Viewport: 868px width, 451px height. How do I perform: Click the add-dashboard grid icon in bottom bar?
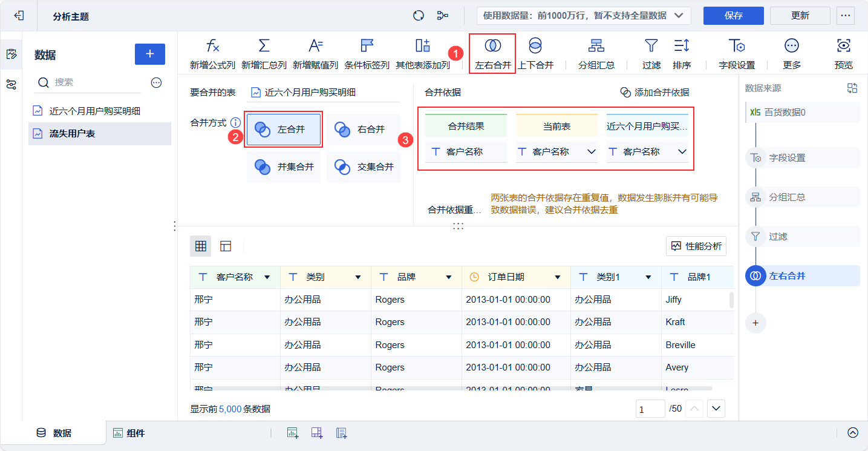tap(317, 433)
